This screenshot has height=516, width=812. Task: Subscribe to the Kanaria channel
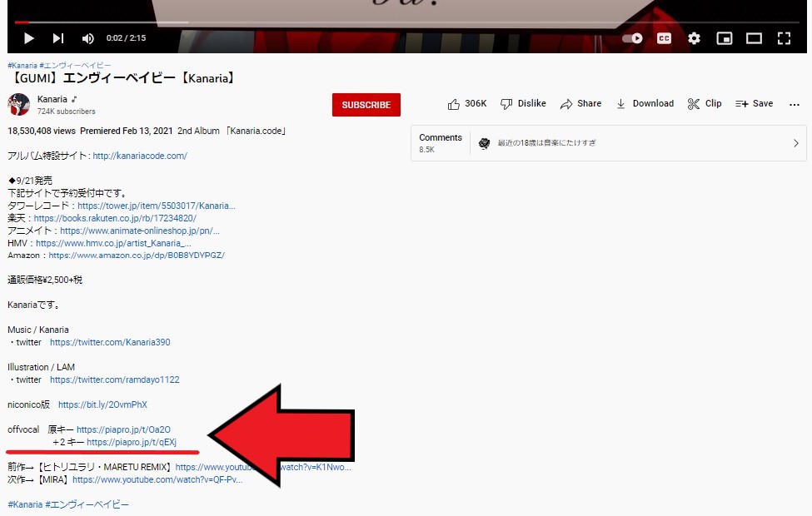coord(366,105)
